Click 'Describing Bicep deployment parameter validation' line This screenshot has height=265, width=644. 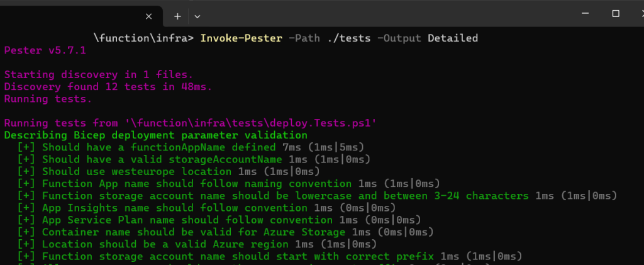pos(156,135)
